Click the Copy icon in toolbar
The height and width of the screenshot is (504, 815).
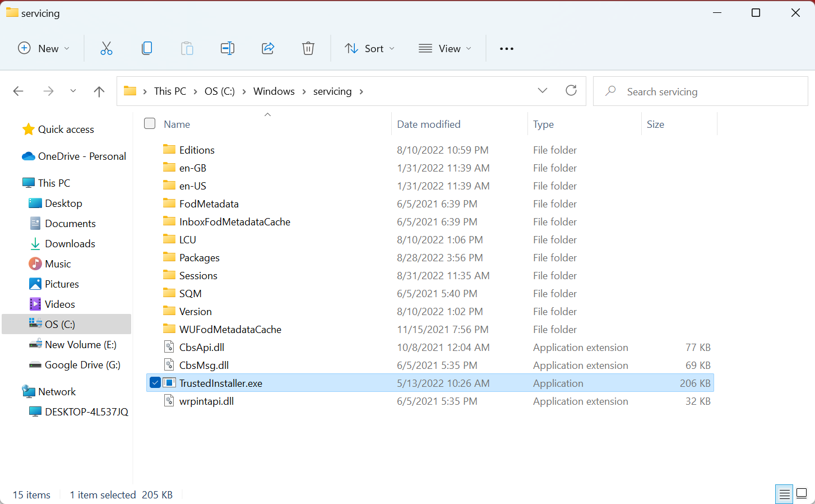click(147, 48)
